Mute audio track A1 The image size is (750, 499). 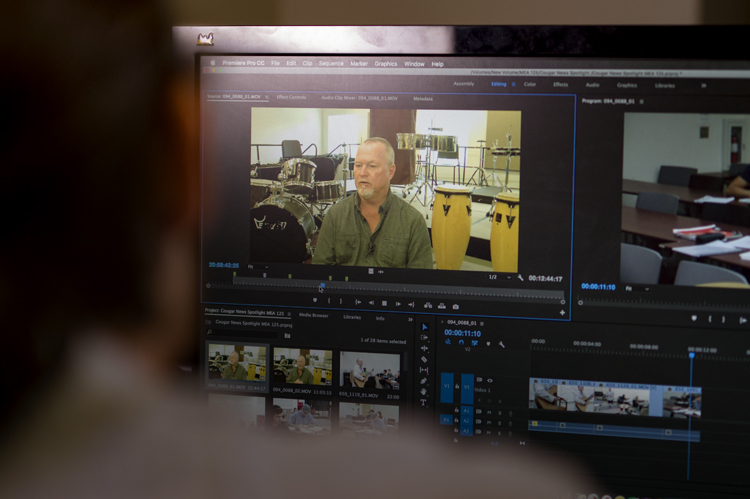click(489, 412)
